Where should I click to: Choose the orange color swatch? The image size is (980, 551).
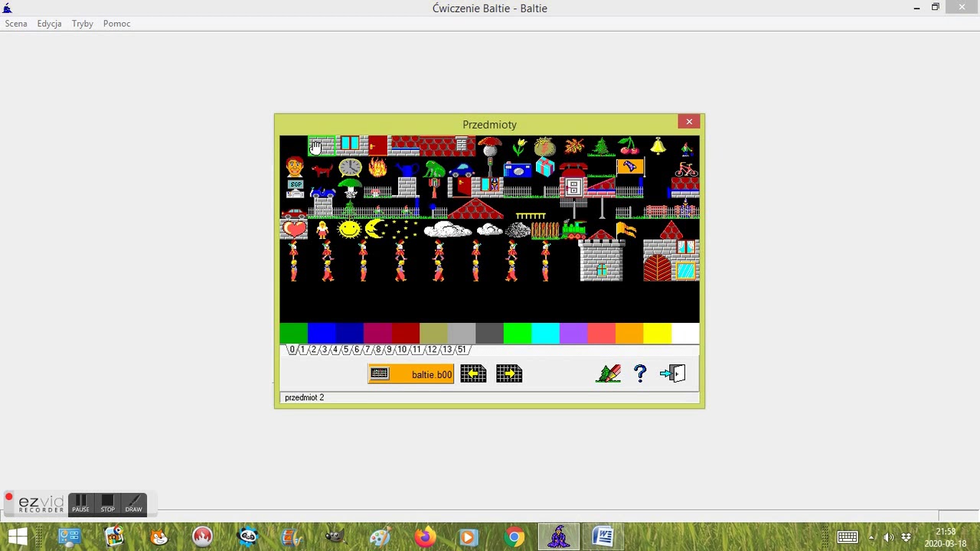[629, 333]
